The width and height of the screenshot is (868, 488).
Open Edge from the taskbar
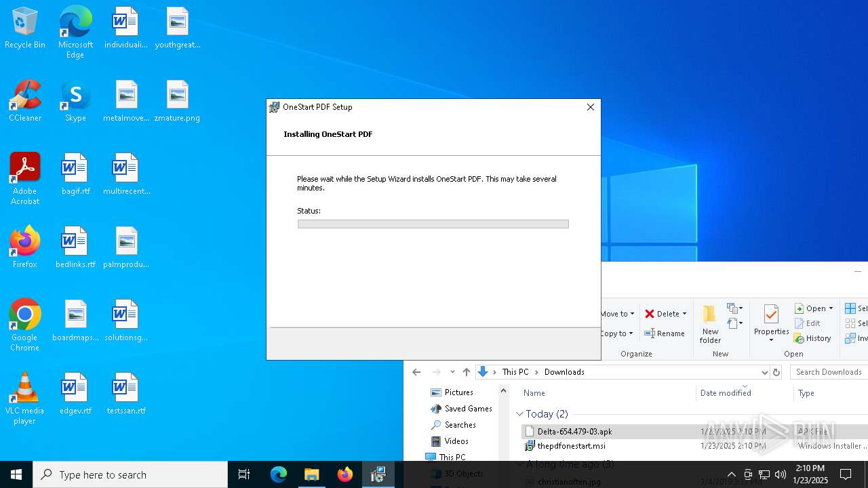tap(279, 474)
